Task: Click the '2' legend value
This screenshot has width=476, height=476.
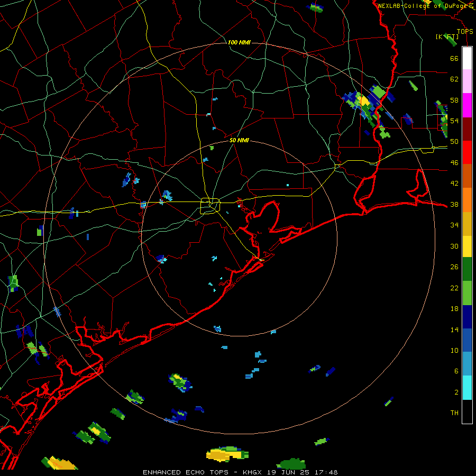Action: click(x=456, y=392)
